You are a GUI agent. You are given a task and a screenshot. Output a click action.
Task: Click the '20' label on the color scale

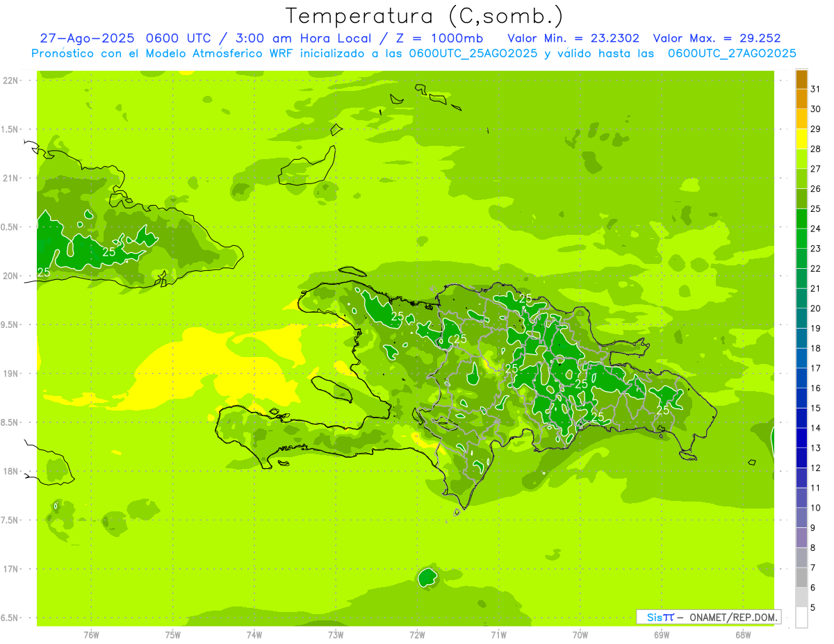[816, 308]
